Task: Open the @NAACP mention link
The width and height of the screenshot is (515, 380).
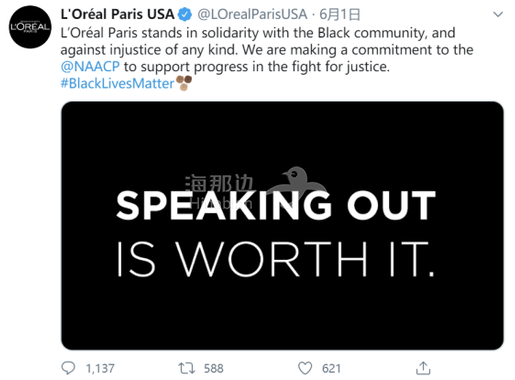Action: click(x=90, y=66)
